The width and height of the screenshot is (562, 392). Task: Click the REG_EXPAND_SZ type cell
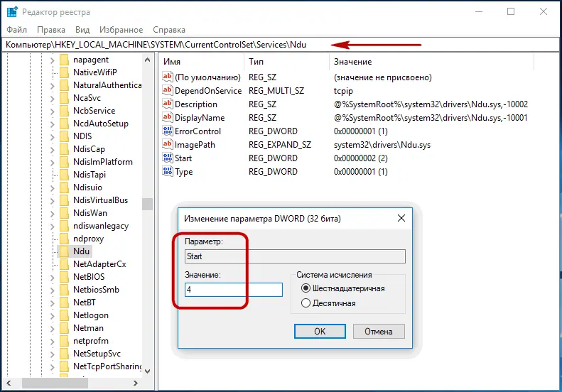tap(280, 145)
